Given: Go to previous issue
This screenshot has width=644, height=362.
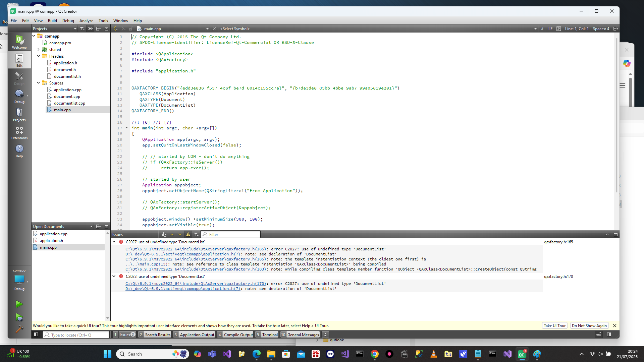Looking at the screenshot, I should click(x=172, y=235).
